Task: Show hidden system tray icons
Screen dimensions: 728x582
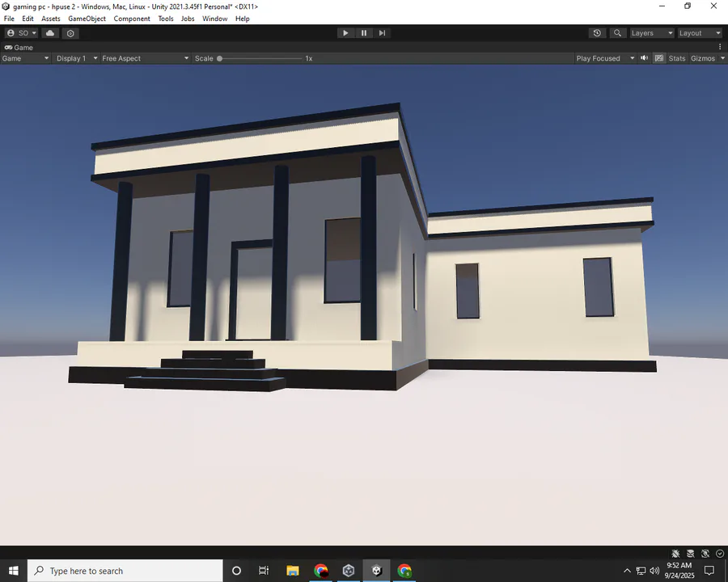Action: point(627,571)
